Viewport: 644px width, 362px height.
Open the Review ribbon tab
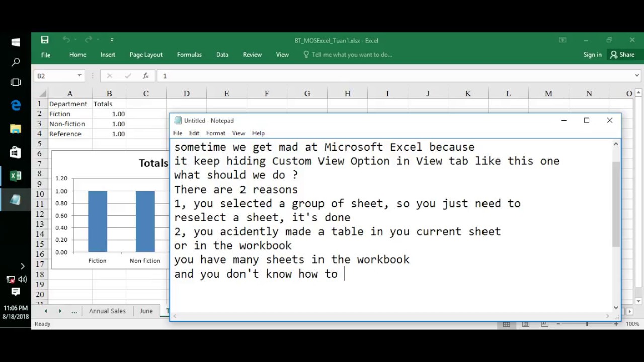click(252, 55)
